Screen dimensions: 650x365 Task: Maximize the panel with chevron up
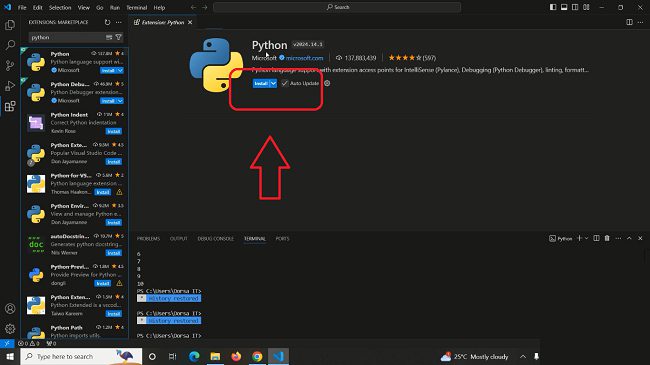pos(629,238)
